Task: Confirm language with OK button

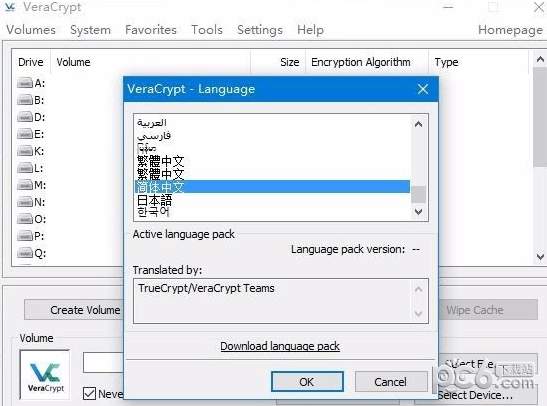Action: pyautogui.click(x=307, y=382)
